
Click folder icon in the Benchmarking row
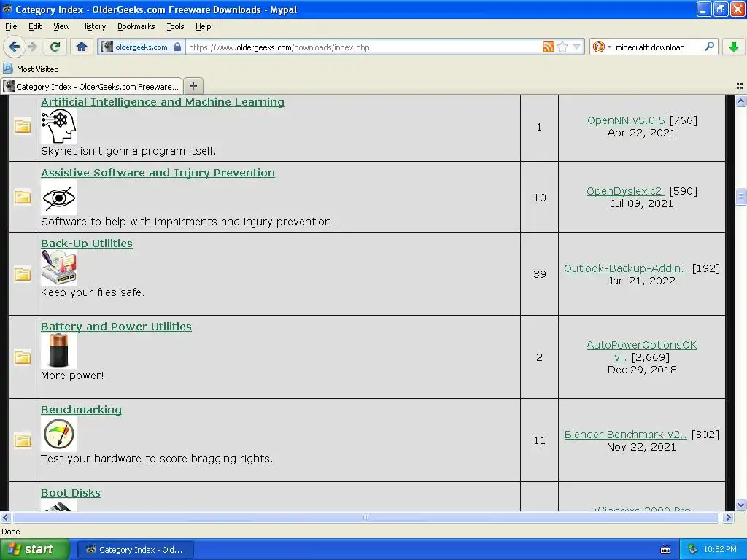pos(23,440)
